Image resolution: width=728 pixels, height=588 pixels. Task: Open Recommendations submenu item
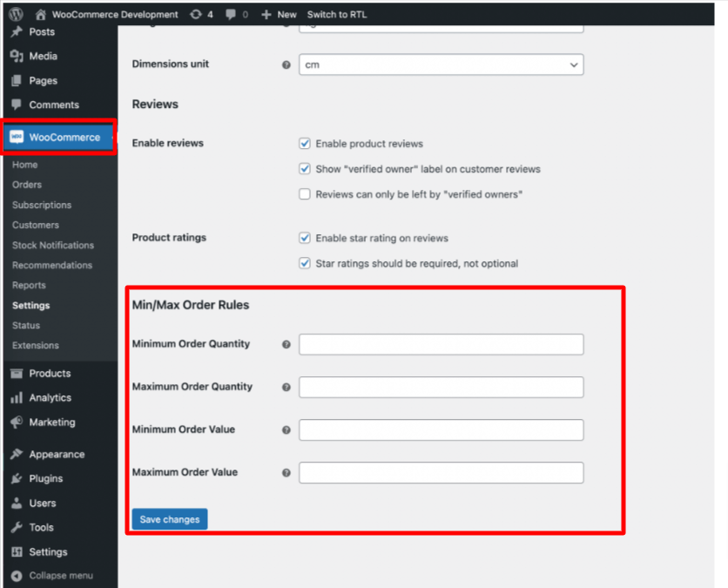52,265
